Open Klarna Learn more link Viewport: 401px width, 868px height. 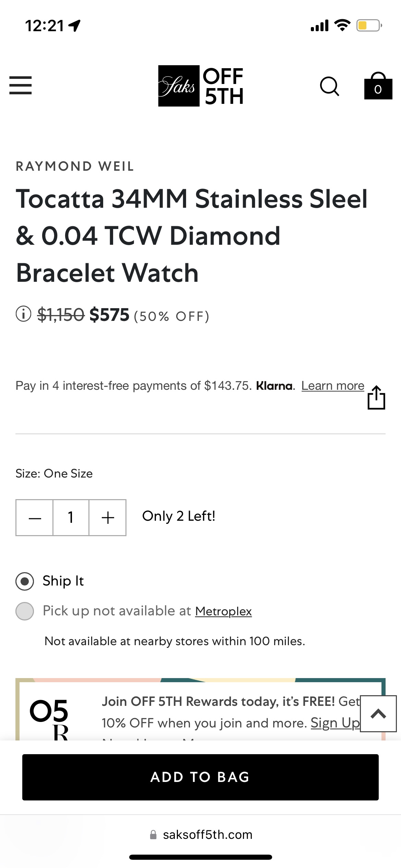tap(332, 386)
